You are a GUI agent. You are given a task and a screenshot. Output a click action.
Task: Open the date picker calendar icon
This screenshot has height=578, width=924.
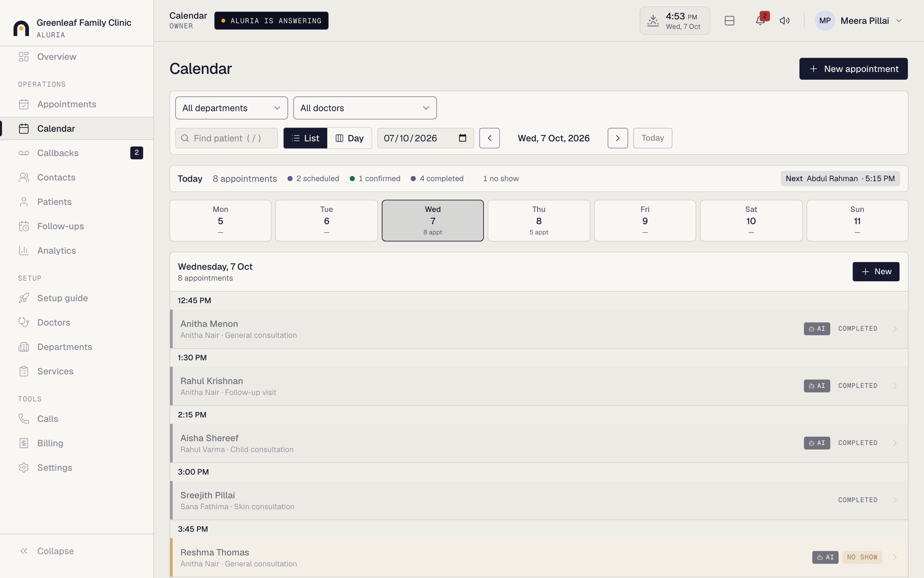coord(462,138)
